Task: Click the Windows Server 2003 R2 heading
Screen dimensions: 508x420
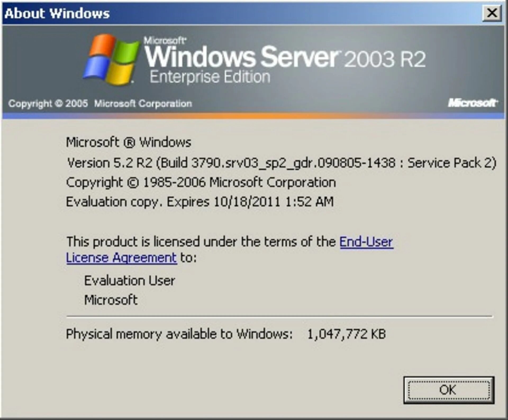Action: [x=285, y=56]
